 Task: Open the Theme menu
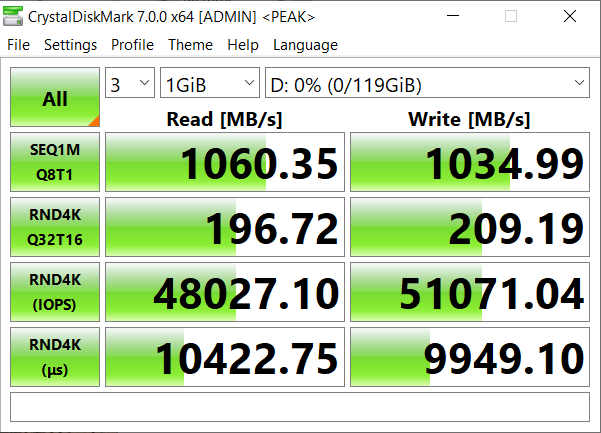coord(190,45)
